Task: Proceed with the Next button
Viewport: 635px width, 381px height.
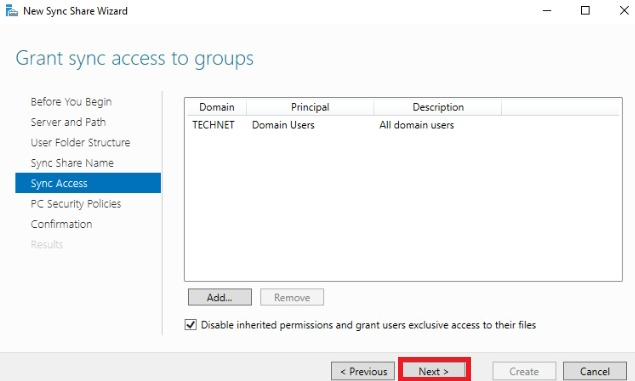Action: (434, 371)
